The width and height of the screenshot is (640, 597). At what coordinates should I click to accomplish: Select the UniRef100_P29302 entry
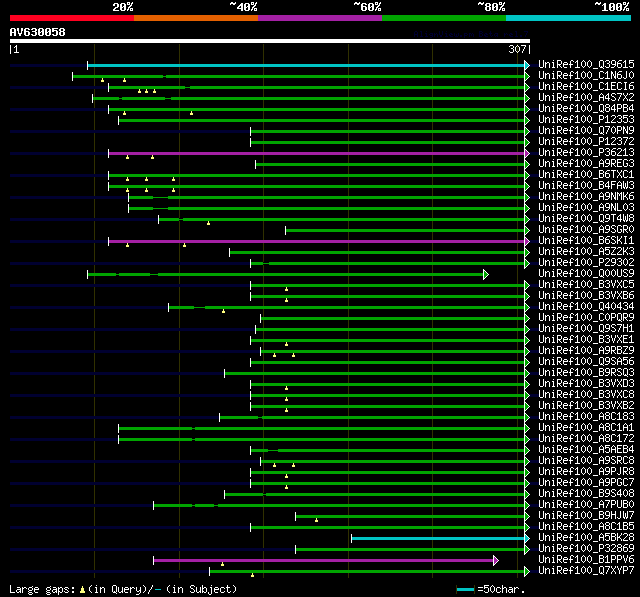point(586,263)
